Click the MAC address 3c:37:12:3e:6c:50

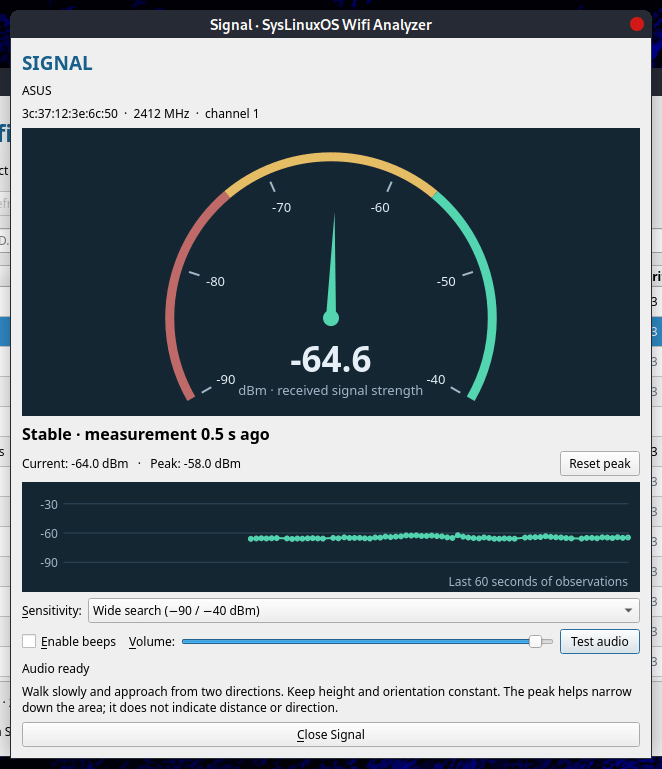(70, 114)
